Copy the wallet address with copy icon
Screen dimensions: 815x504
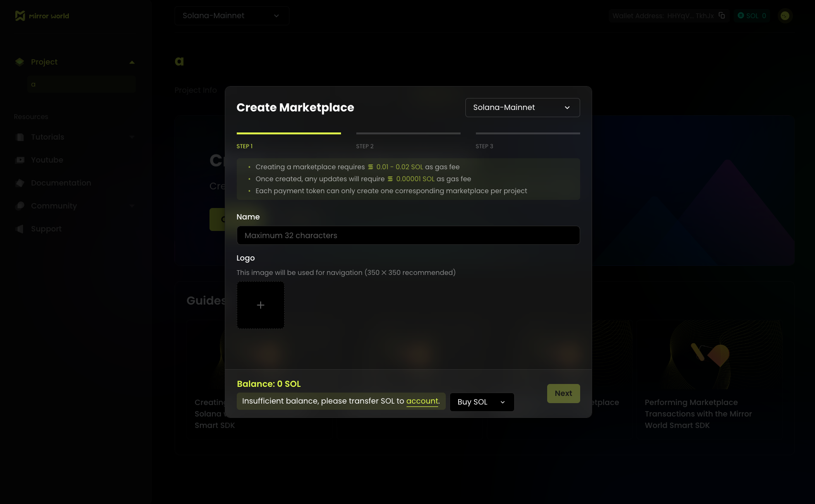click(x=722, y=15)
